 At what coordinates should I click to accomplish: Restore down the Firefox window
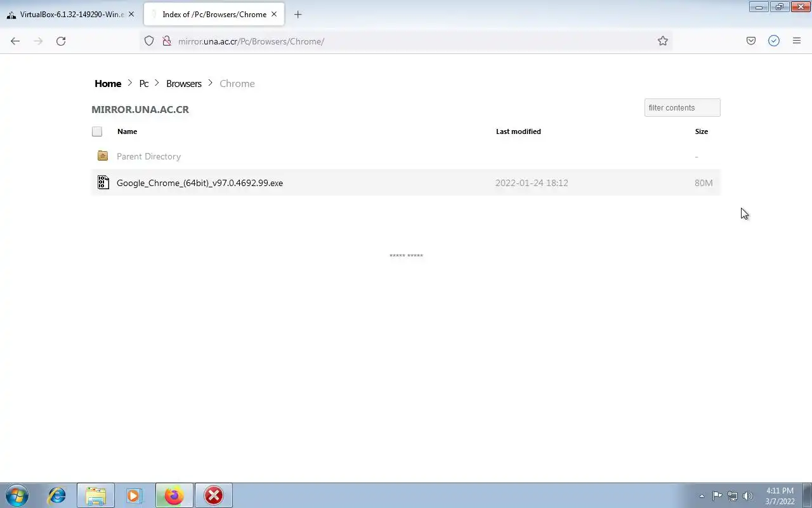(x=779, y=6)
